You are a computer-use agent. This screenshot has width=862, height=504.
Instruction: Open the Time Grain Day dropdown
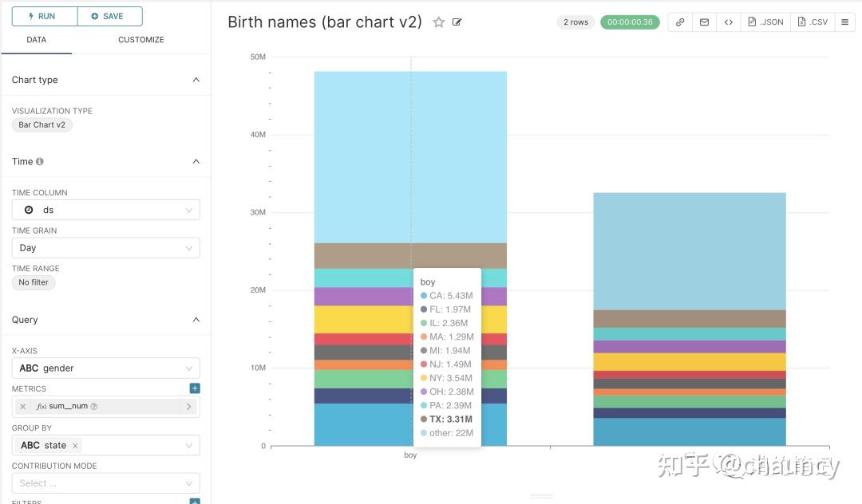coord(105,247)
